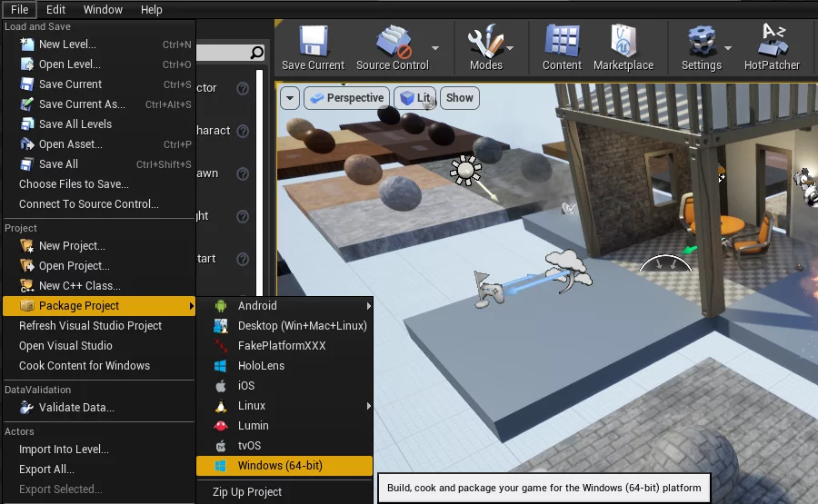Image resolution: width=818 pixels, height=504 pixels.
Task: Open the viewport options dropdown arrow
Action: pos(290,98)
